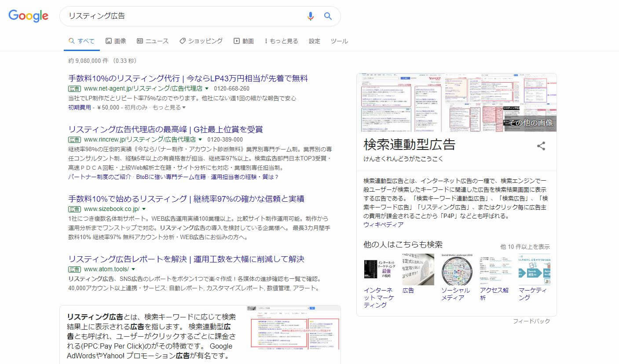The height and width of the screenshot is (364, 619).
Task: Open related search マーケティング thumbnail
Action: (x=534, y=269)
